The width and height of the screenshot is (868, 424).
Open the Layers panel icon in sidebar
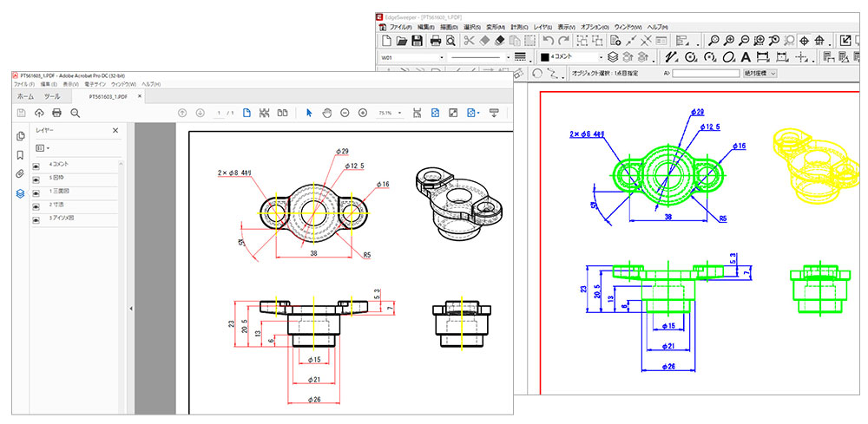(20, 192)
